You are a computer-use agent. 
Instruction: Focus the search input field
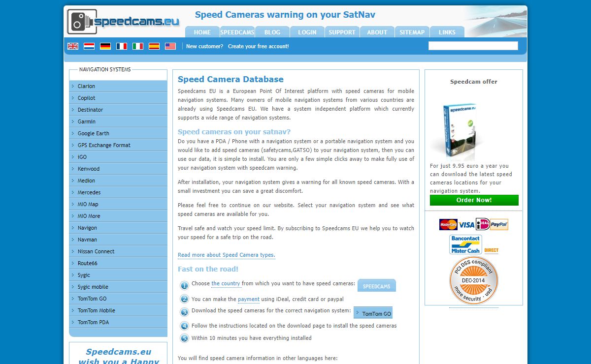coord(473,46)
